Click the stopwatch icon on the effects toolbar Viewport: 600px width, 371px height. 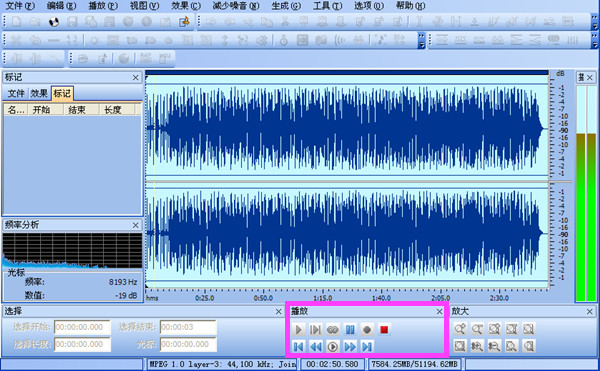[284, 40]
